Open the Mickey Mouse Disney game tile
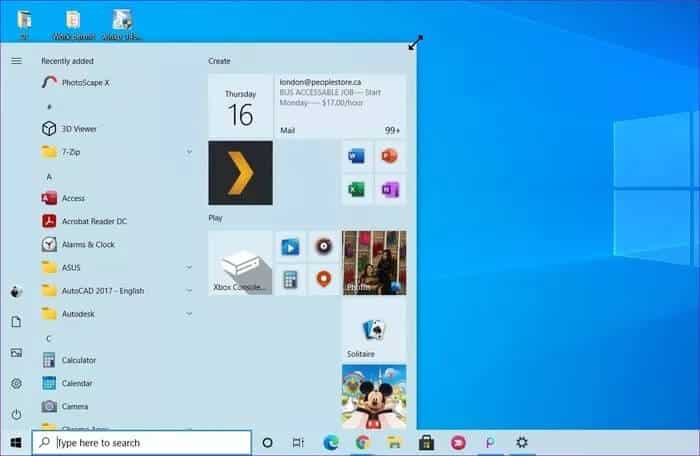Image resolution: width=700 pixels, height=456 pixels. click(374, 397)
